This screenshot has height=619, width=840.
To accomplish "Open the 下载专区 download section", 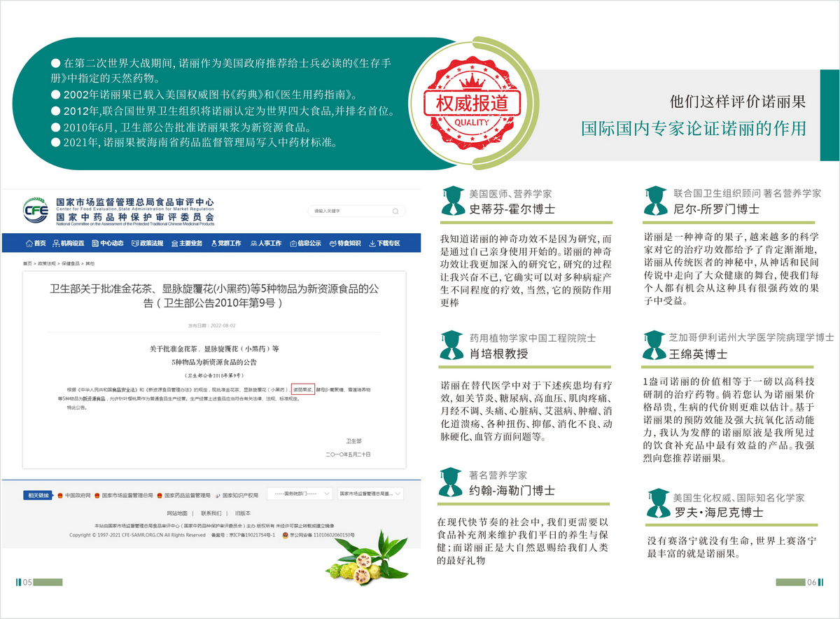I will 384,244.
